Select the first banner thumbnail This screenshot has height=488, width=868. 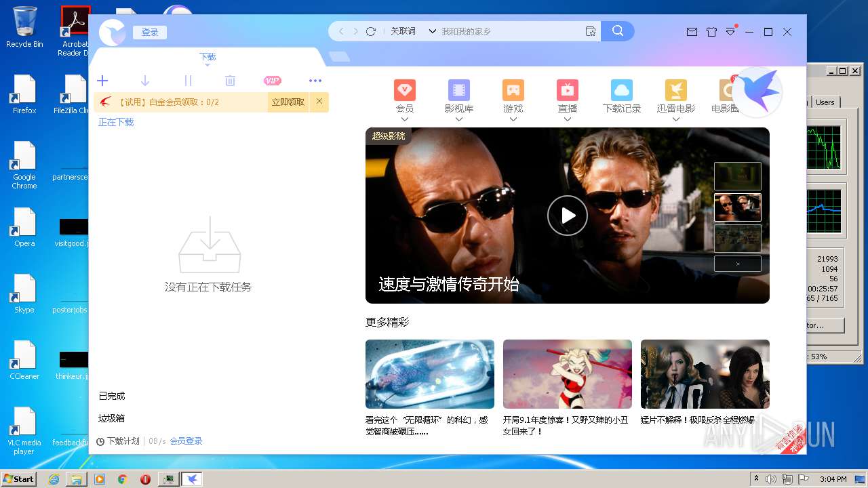coord(738,176)
